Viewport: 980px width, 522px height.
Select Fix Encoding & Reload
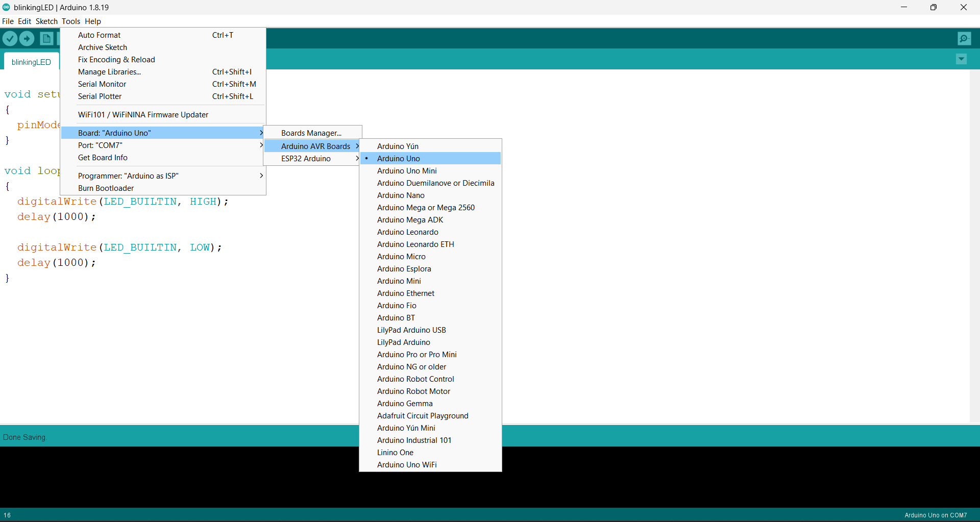pyautogui.click(x=163, y=60)
